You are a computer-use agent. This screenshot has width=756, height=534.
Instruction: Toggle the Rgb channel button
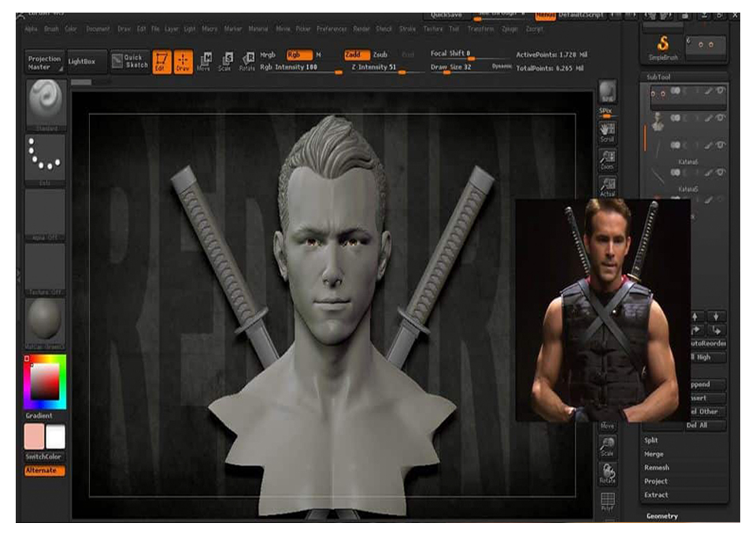[x=299, y=54]
